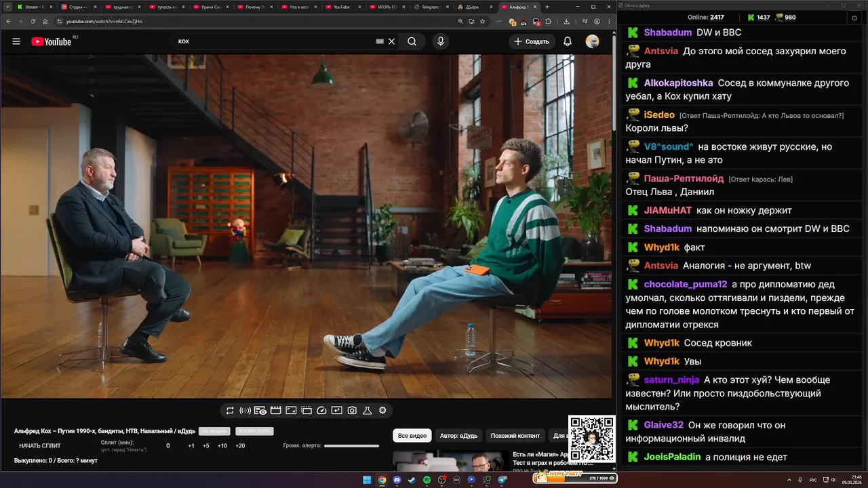Click the browser home button

46,21
